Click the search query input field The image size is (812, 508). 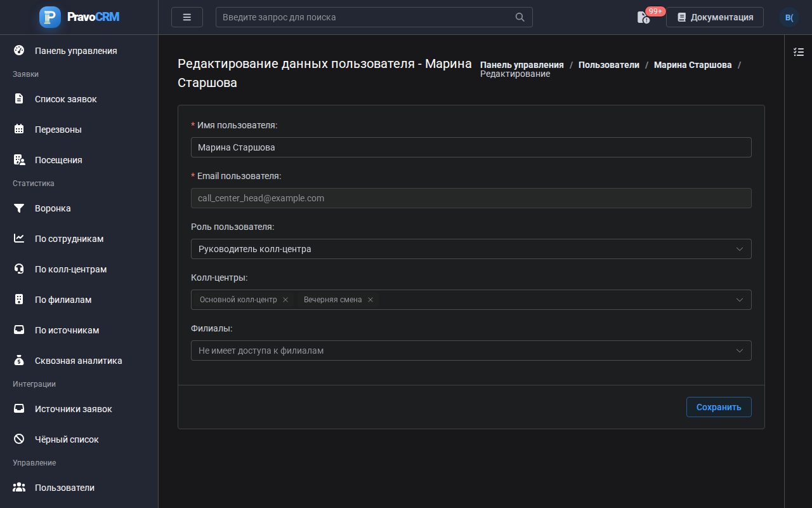[374, 17]
